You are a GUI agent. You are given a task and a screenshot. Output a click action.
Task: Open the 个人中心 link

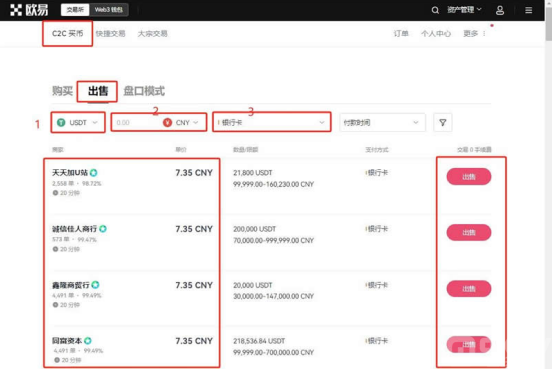pos(436,34)
